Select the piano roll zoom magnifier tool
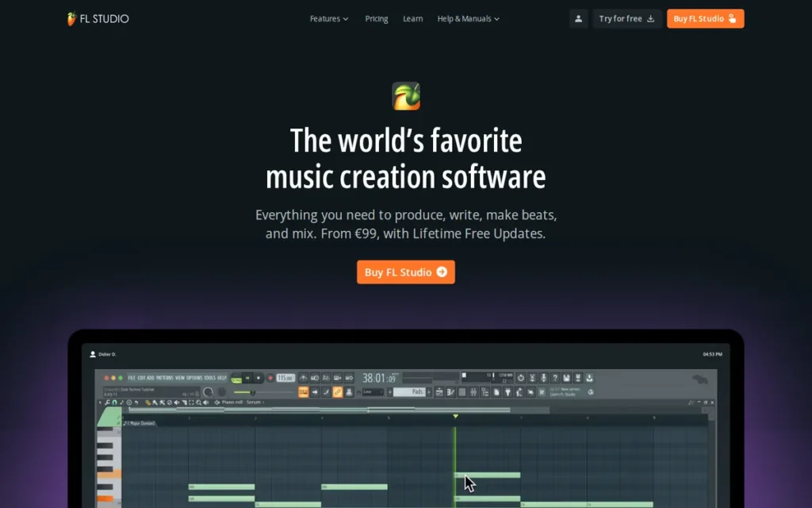Viewport: 812px width, 508px height. pyautogui.click(x=198, y=402)
